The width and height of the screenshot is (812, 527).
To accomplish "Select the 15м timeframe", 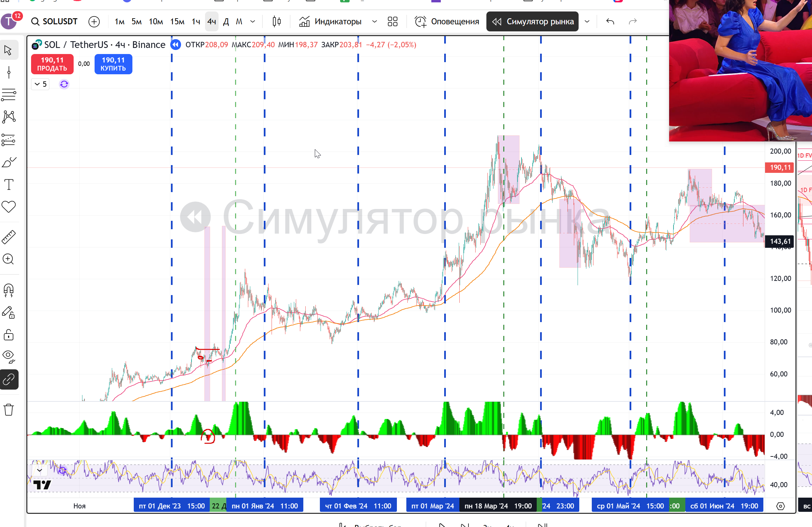I will [x=177, y=22].
